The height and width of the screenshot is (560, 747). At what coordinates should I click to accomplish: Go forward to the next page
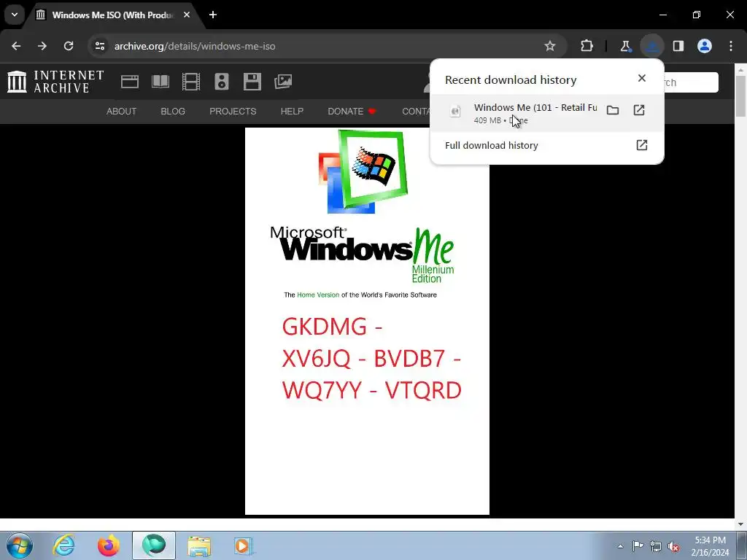click(42, 46)
